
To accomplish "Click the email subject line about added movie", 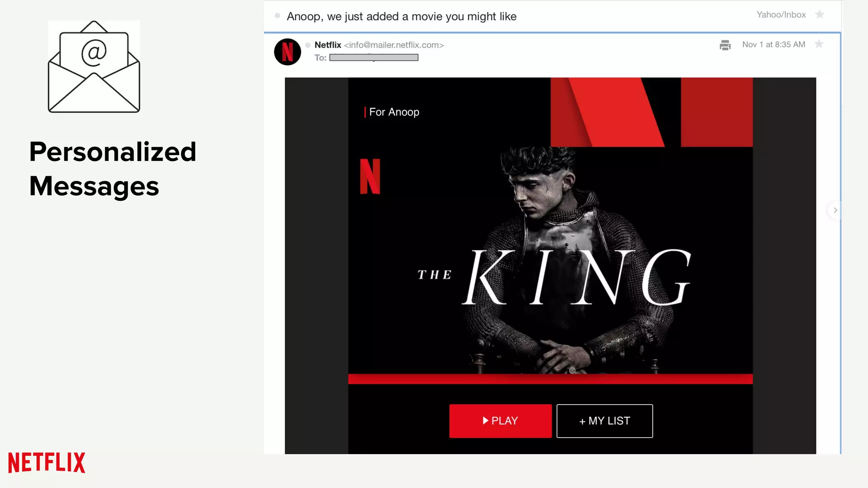I will pyautogui.click(x=401, y=17).
